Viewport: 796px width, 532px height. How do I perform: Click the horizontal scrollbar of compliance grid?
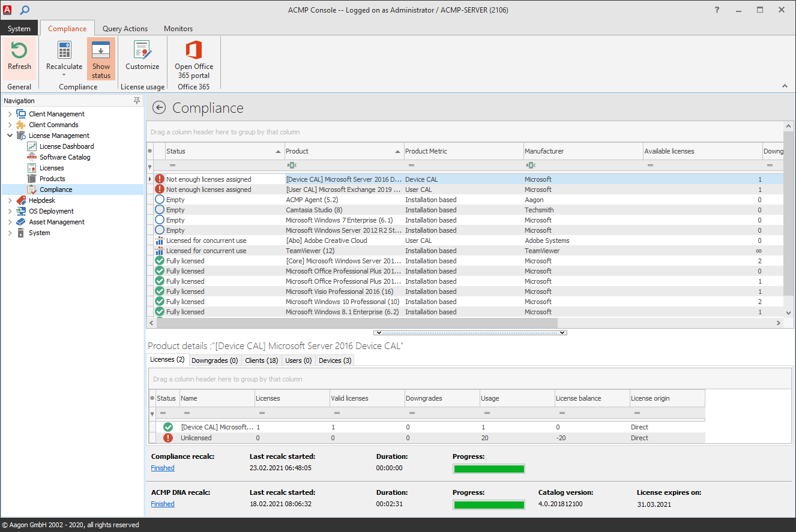[357, 323]
